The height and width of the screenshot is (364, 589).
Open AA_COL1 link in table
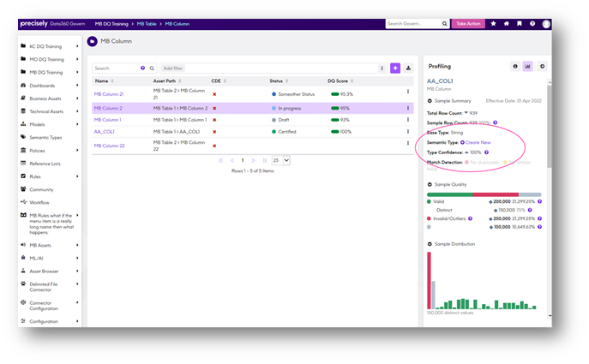(104, 132)
